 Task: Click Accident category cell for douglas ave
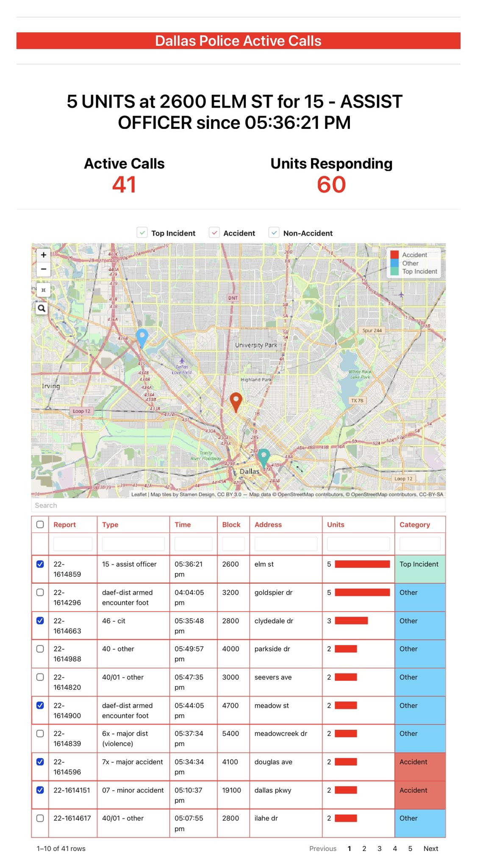(x=420, y=767)
